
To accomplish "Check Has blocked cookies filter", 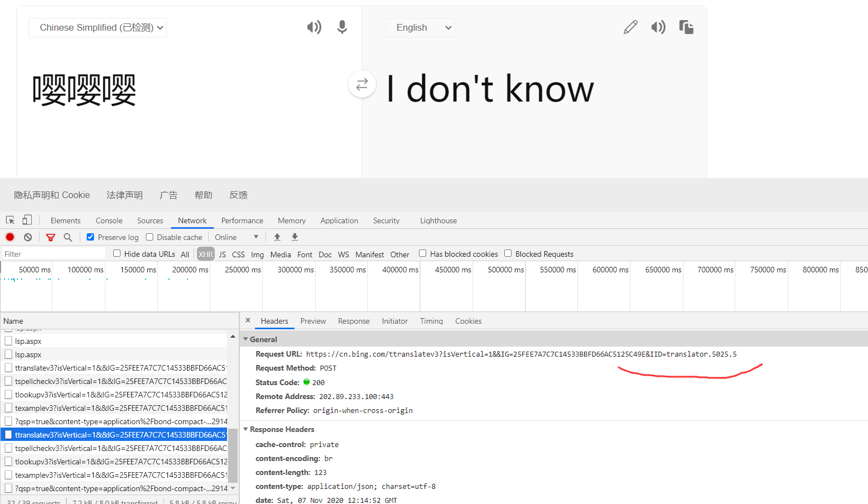I will coord(423,253).
